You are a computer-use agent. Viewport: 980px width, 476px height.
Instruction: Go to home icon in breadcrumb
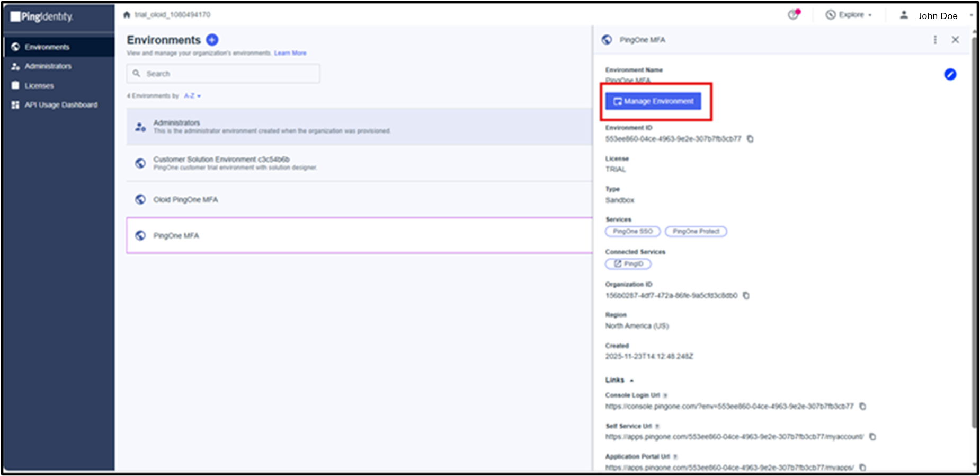(127, 15)
